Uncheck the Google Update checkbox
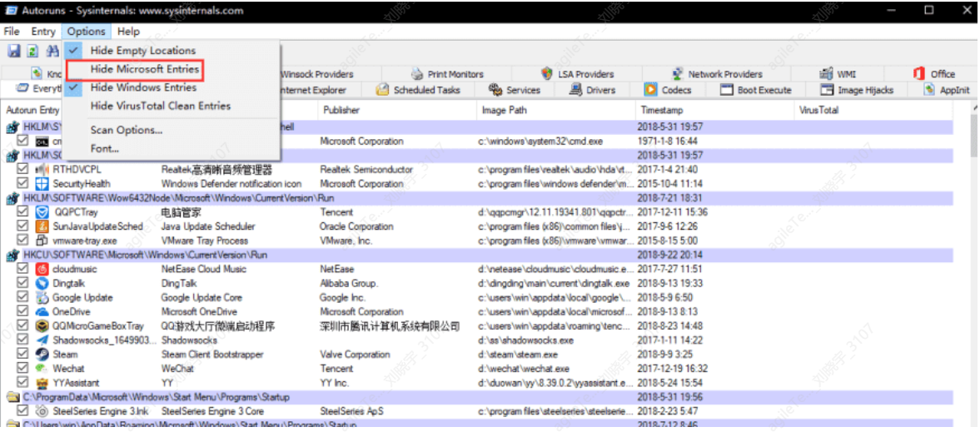This screenshot has height=432, width=980. pos(23,297)
